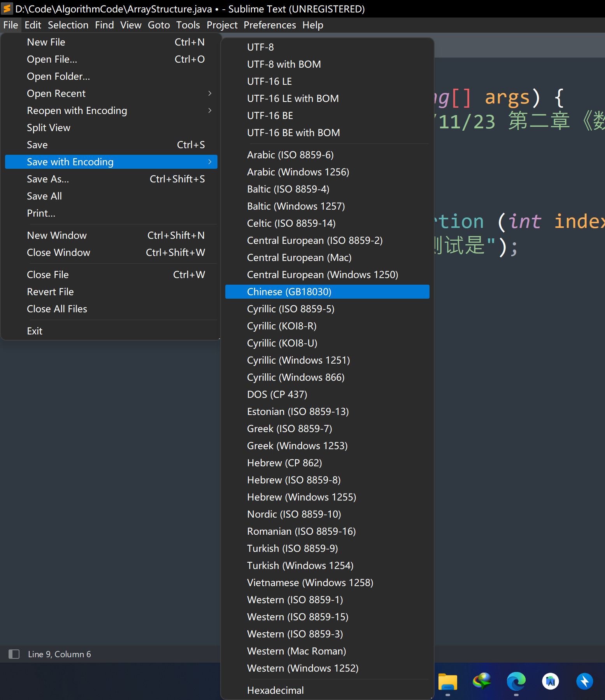Select Celtic (ISO 8859-14) encoding

[x=327, y=223]
